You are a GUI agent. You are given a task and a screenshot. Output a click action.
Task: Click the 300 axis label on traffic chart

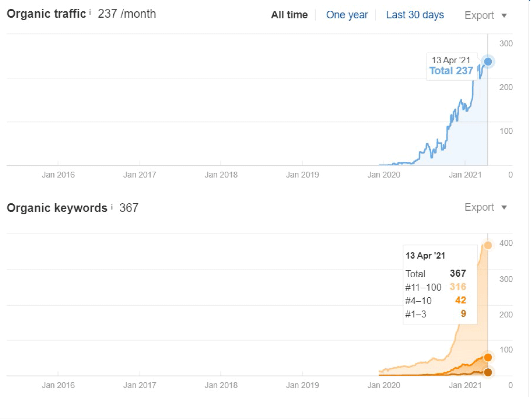point(506,44)
